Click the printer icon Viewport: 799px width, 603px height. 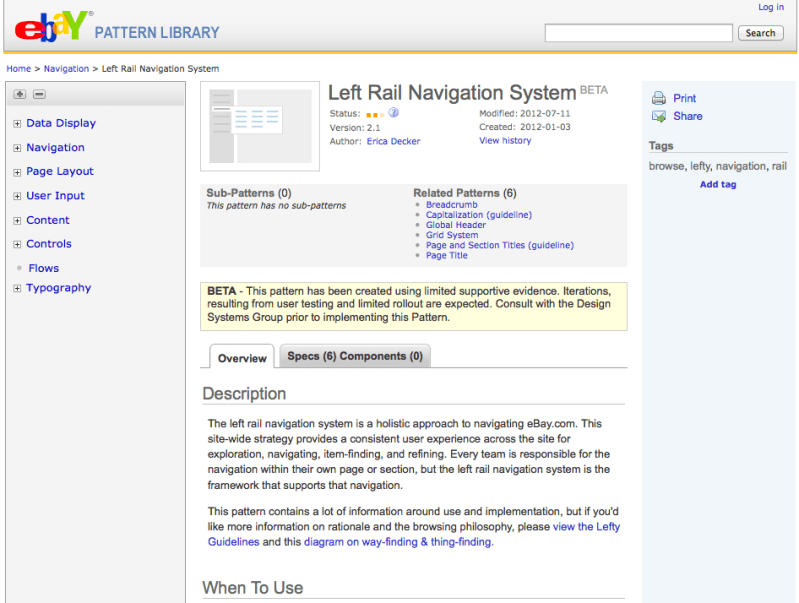click(x=659, y=98)
